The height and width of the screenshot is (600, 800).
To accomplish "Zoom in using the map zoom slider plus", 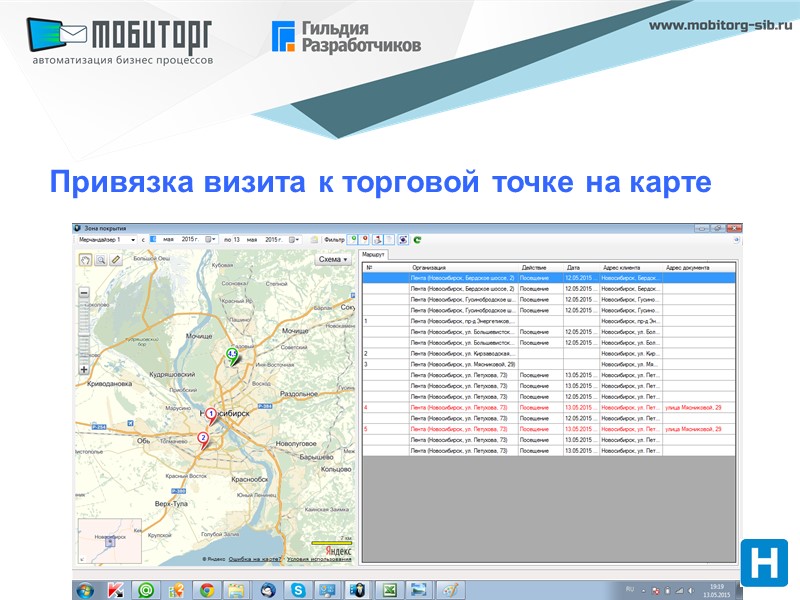I will pyautogui.click(x=84, y=369).
